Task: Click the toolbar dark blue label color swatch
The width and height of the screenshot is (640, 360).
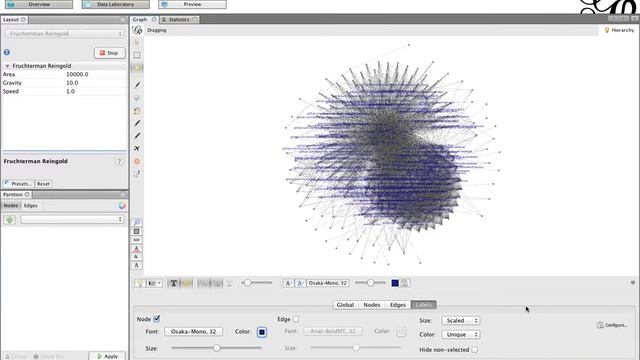Action: tap(395, 283)
